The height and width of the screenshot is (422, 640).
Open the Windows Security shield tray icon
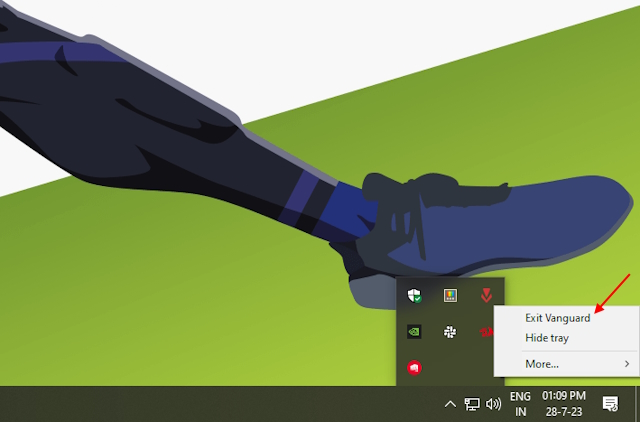pyautogui.click(x=414, y=295)
